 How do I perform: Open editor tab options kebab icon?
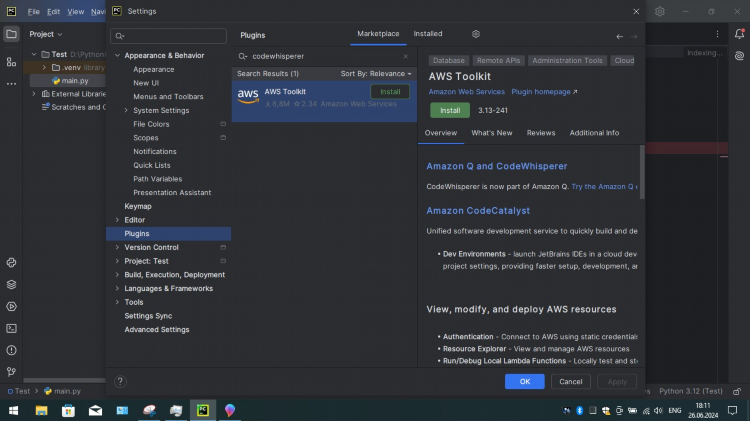pyautogui.click(x=717, y=34)
